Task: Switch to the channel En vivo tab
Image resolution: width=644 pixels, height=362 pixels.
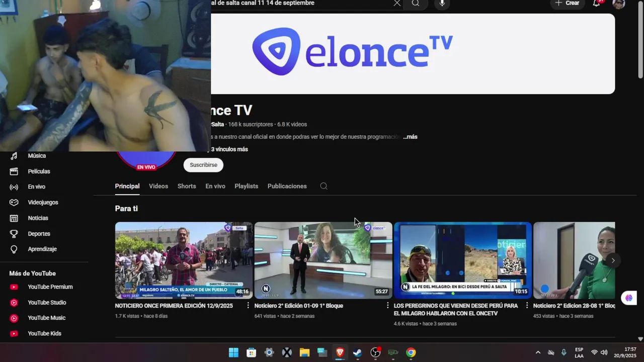Action: click(215, 186)
